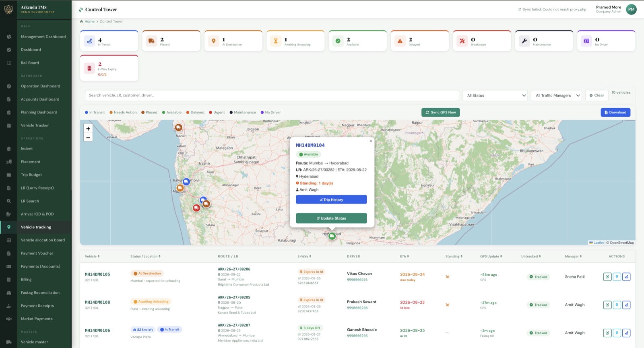
Task: Click the Tracked badge for MH14DM0108
Action: pos(538,305)
